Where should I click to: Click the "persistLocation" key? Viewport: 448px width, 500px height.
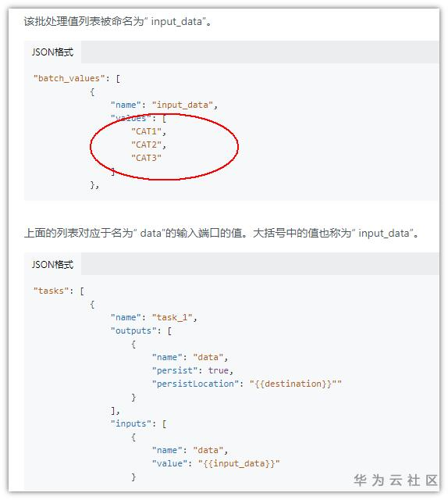(195, 384)
